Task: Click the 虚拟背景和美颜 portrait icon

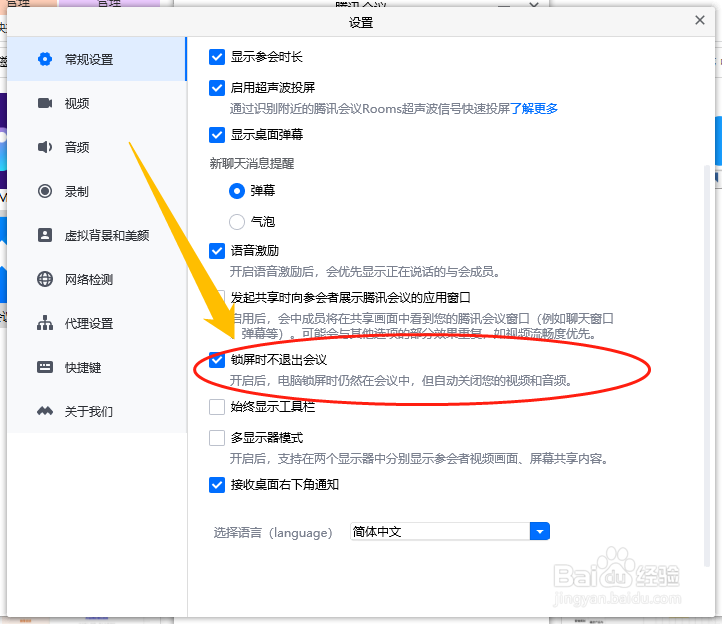Action: click(45, 235)
